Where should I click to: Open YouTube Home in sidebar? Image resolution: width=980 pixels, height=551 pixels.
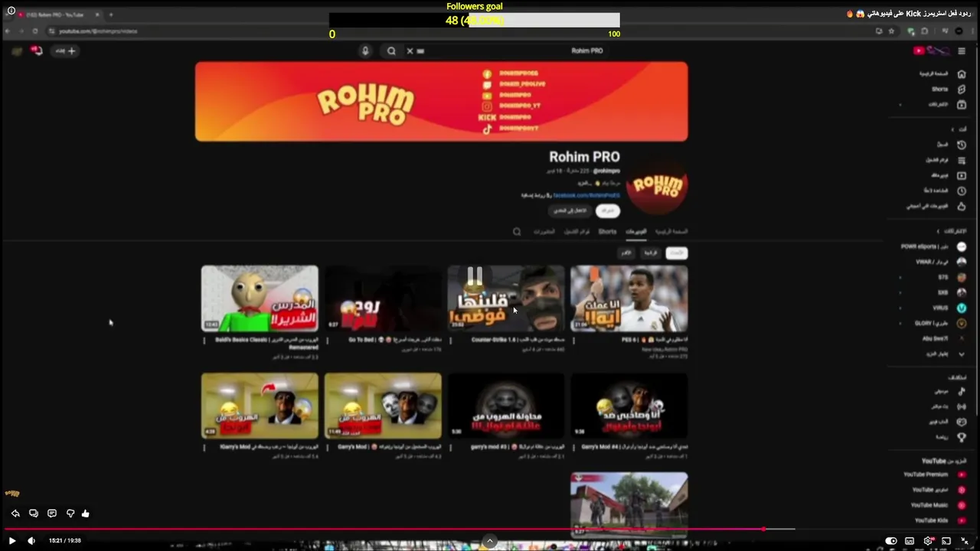944,73
